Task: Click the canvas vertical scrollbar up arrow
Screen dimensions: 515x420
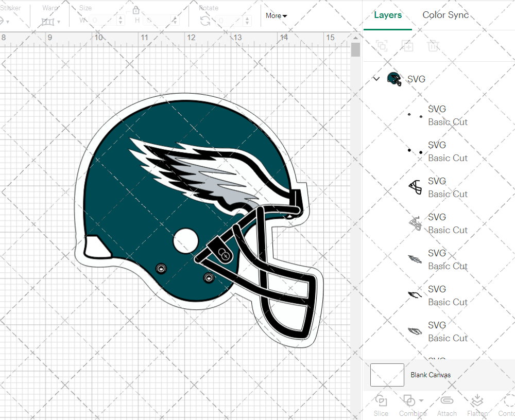Action: pos(355,38)
